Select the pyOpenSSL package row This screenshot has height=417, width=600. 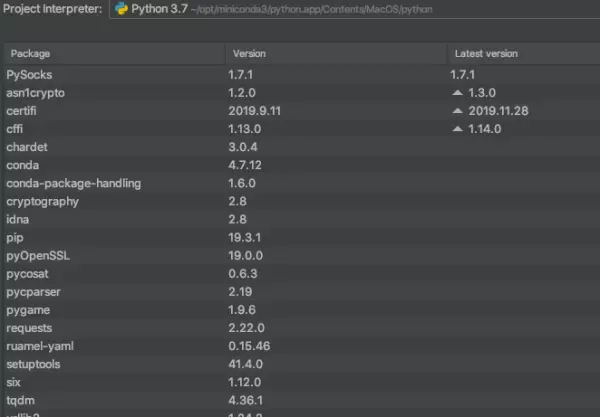302,256
